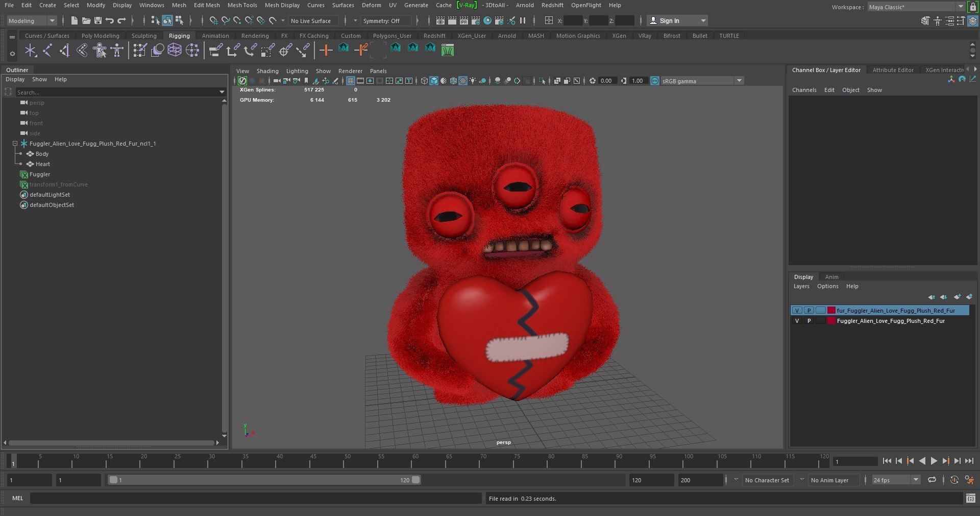This screenshot has height=516, width=980.
Task: Open the viewport Lighting menu
Action: [297, 71]
